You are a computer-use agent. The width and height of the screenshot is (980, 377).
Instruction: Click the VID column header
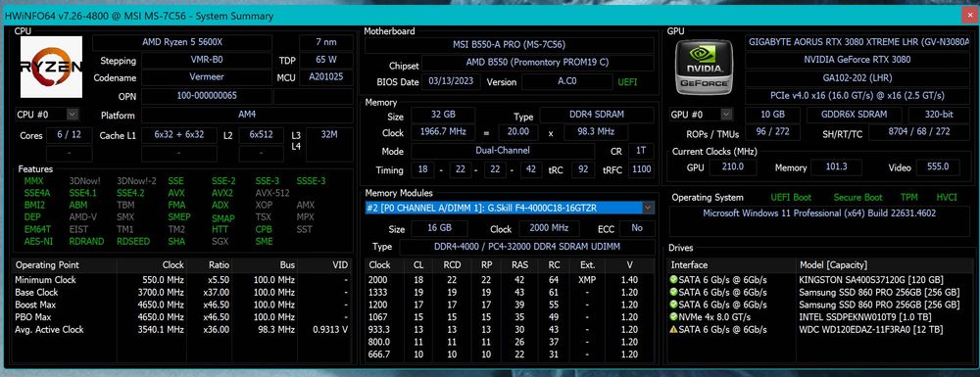[325, 265]
